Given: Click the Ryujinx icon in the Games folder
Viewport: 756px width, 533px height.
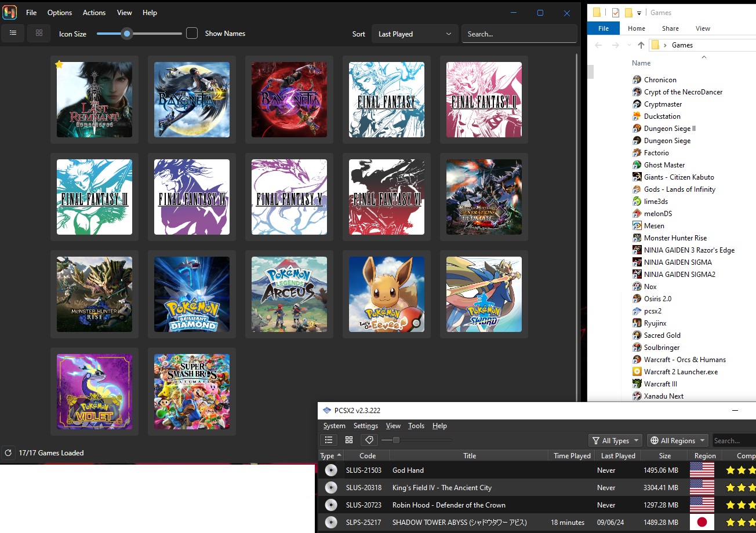Looking at the screenshot, I should click(x=637, y=323).
